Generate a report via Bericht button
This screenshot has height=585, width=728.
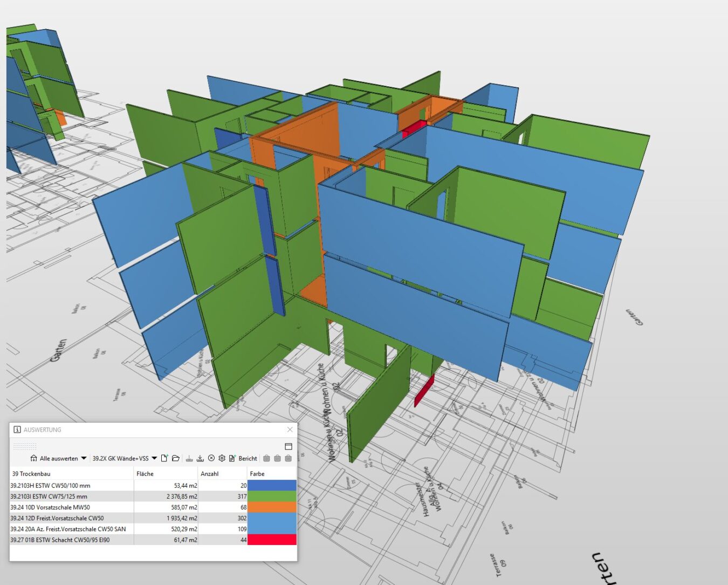(247, 458)
